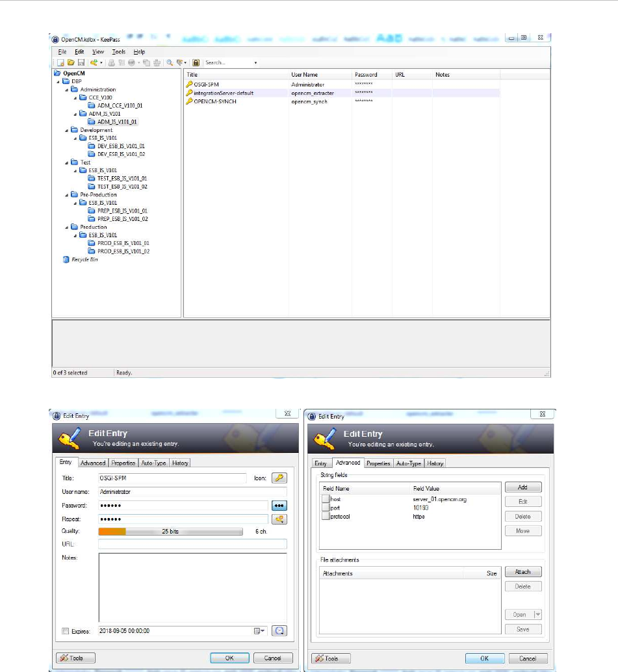Click the Perform Auto-Type toolbar icon

157,62
